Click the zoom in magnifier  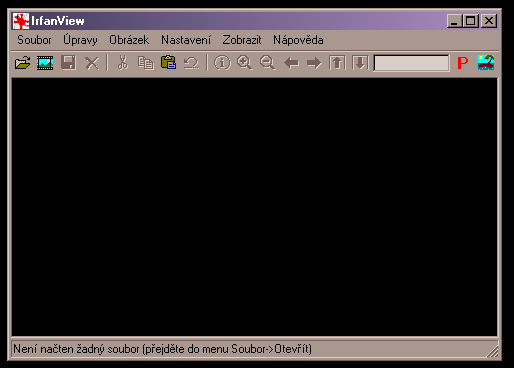pos(244,63)
